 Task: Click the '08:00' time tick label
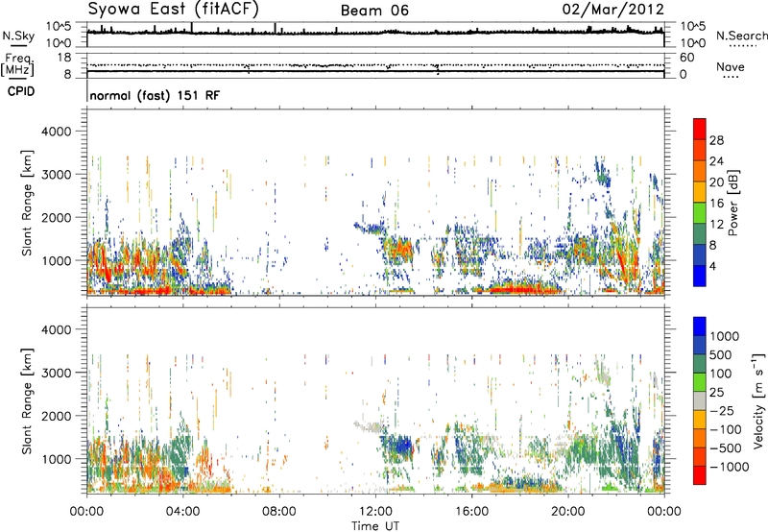click(x=279, y=512)
